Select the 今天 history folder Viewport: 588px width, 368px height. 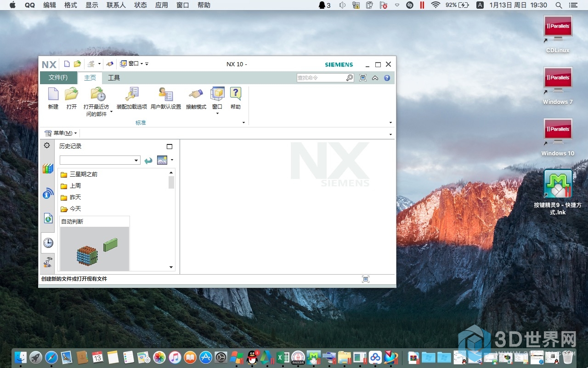point(71,209)
